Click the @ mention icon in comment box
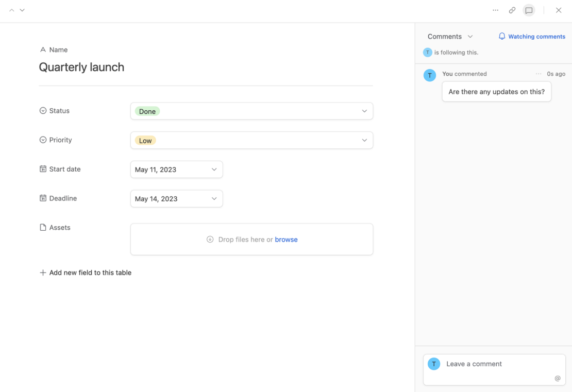The width and height of the screenshot is (572, 392). pyautogui.click(x=557, y=378)
